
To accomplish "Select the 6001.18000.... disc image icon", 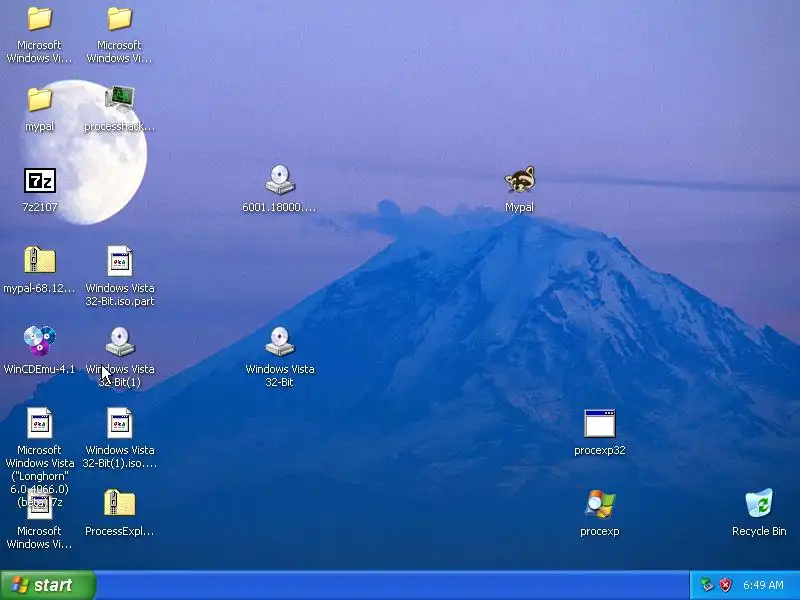I will tap(280, 180).
